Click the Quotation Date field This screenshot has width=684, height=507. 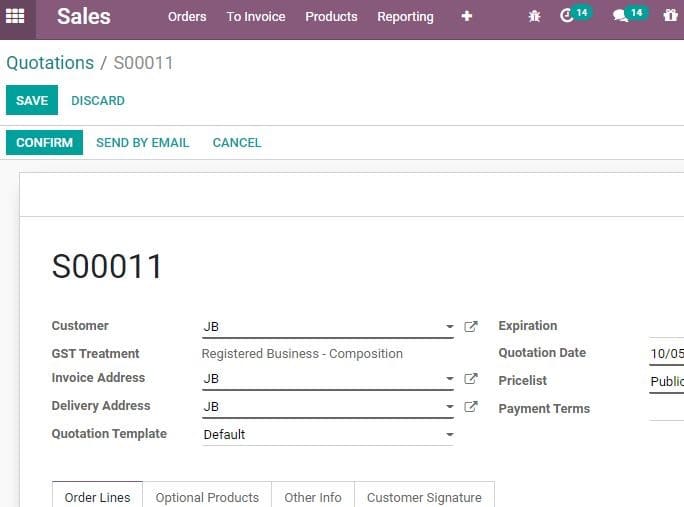666,354
